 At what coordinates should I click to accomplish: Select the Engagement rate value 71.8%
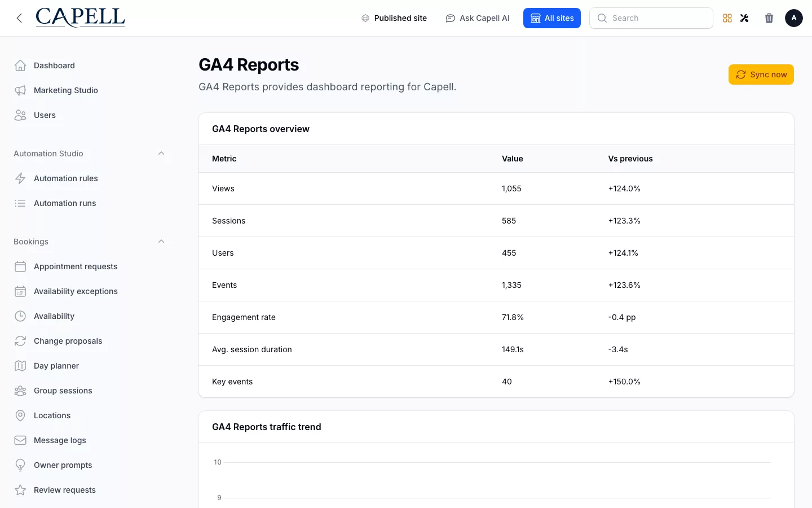513,317
